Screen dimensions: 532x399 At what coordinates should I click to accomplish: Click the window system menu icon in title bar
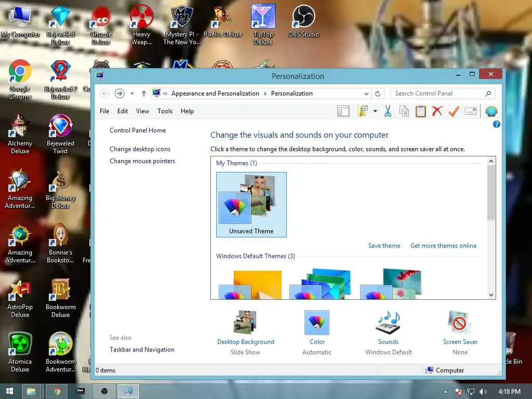99,75
